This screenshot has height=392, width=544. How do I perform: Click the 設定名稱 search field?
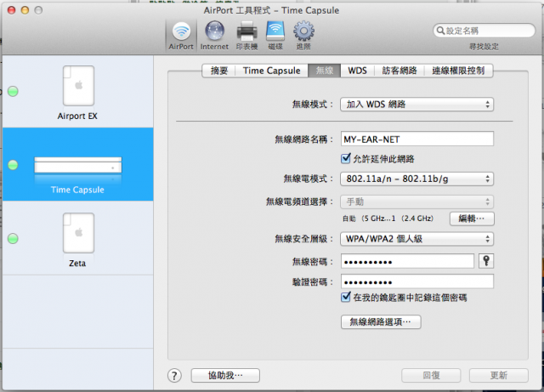tap(484, 31)
